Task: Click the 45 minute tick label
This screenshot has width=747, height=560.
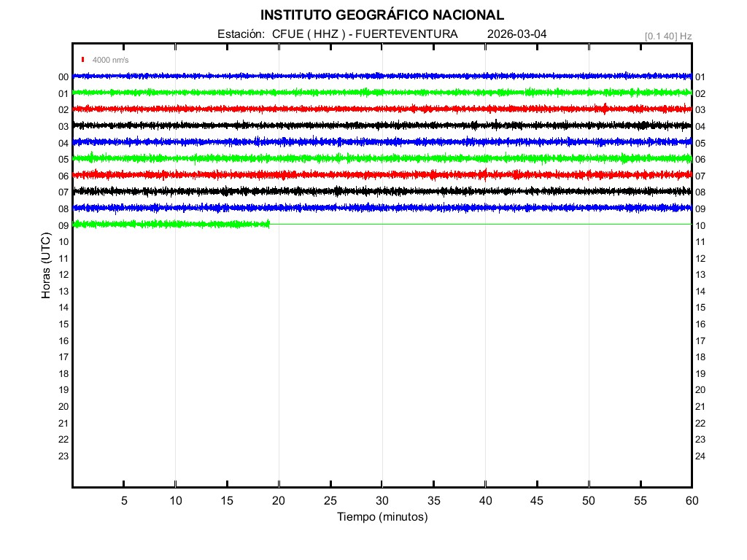Action: click(537, 501)
